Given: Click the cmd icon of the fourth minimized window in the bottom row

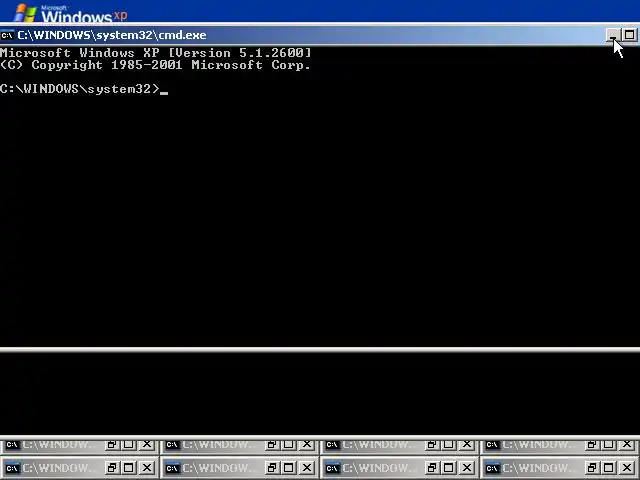Looking at the screenshot, I should 492,468.
